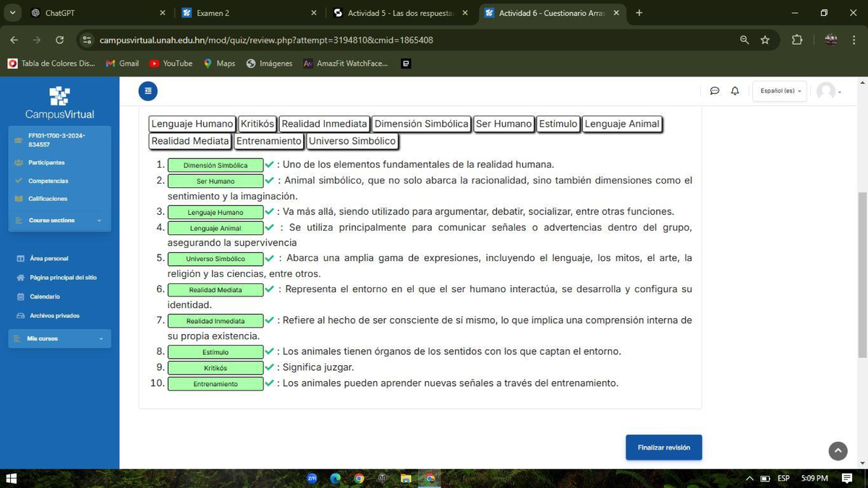Open the Participantes section icon
Image resolution: width=868 pixels, height=488 pixels.
(20, 163)
